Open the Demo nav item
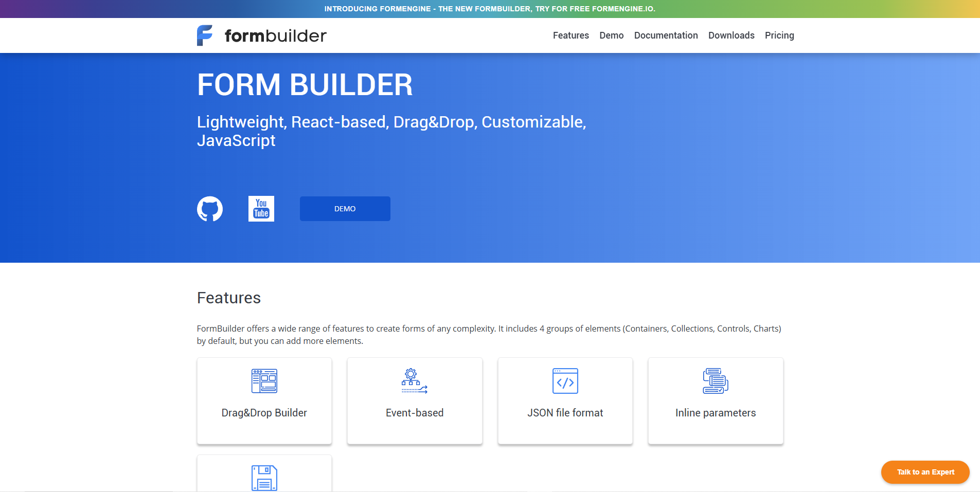Image resolution: width=980 pixels, height=492 pixels. pyautogui.click(x=612, y=35)
